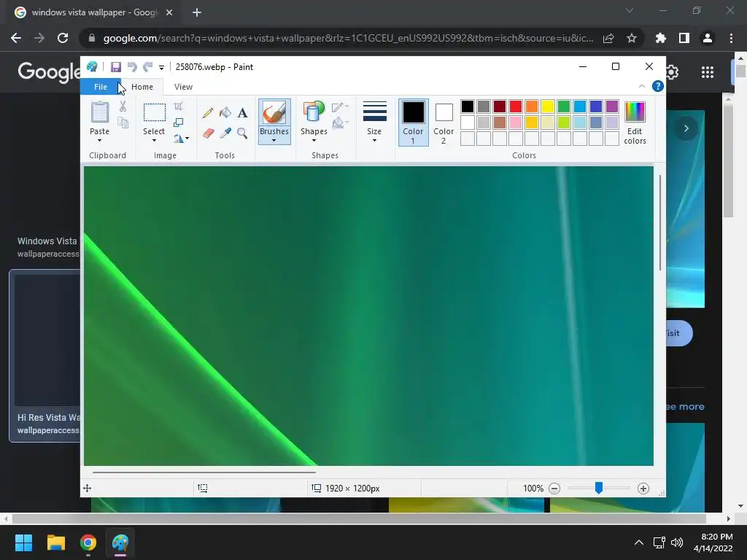
Task: Open Chrome three-dot menu
Action: (x=731, y=38)
